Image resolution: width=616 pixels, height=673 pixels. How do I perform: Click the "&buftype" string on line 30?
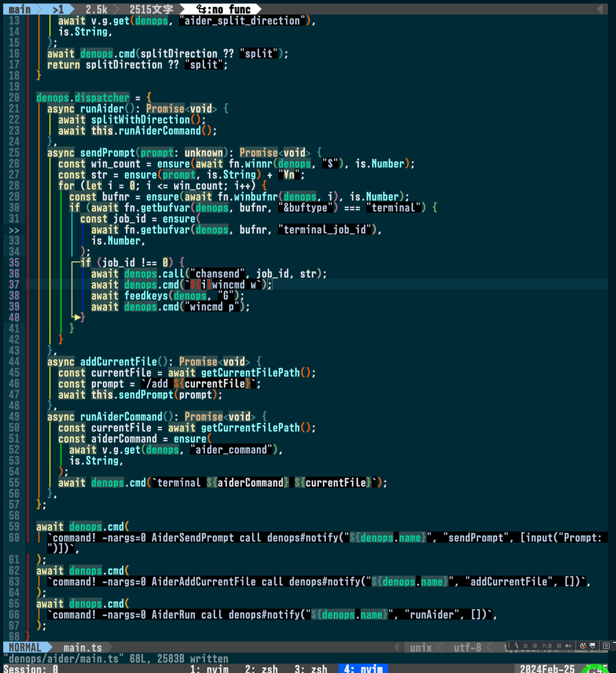[305, 207]
